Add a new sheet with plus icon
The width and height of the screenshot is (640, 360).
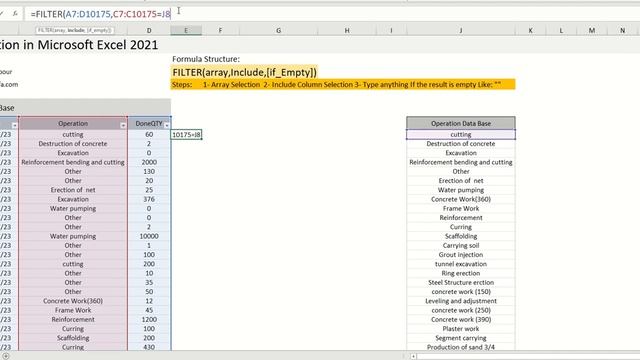[x=6, y=356]
